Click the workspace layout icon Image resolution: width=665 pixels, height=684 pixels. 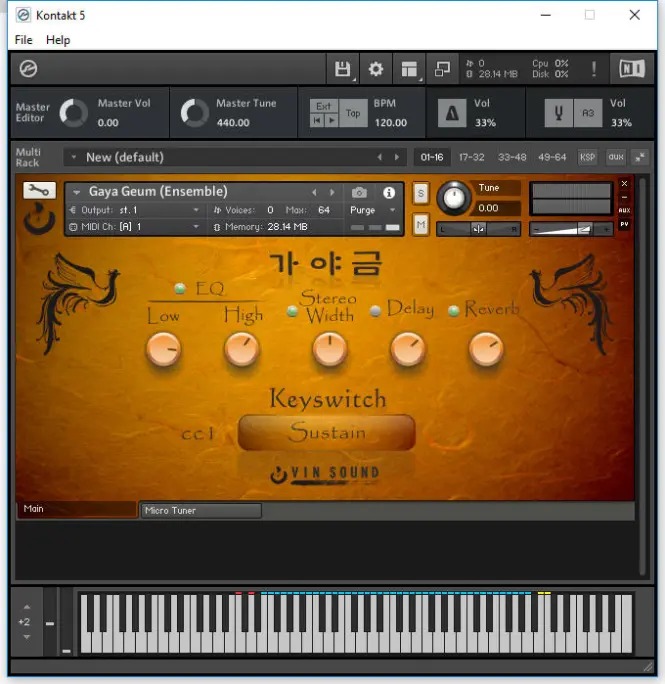[409, 69]
